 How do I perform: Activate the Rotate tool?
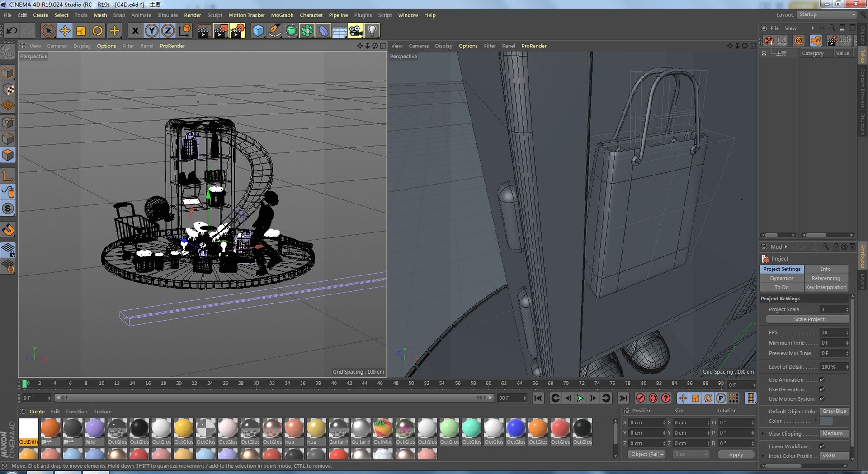[x=97, y=31]
